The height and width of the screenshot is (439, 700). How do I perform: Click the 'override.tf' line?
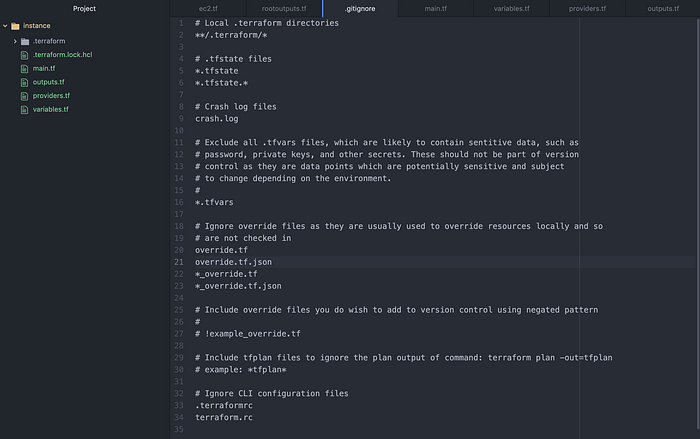(x=221, y=250)
